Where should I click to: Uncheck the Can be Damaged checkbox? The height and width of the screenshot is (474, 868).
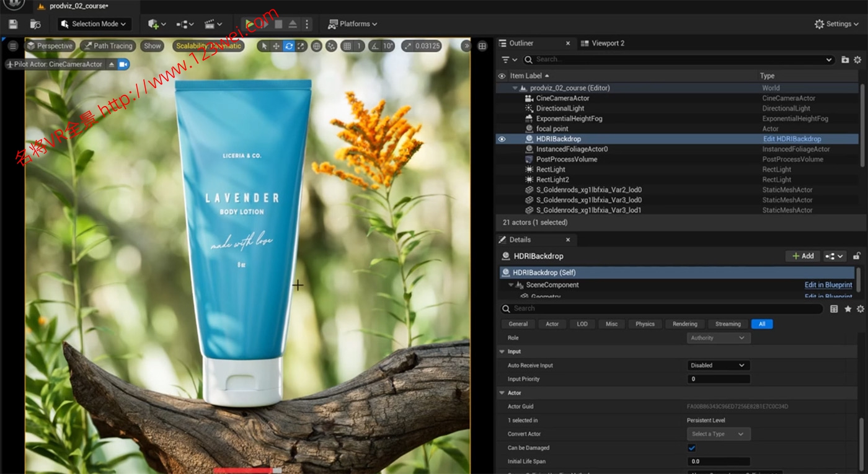point(692,447)
